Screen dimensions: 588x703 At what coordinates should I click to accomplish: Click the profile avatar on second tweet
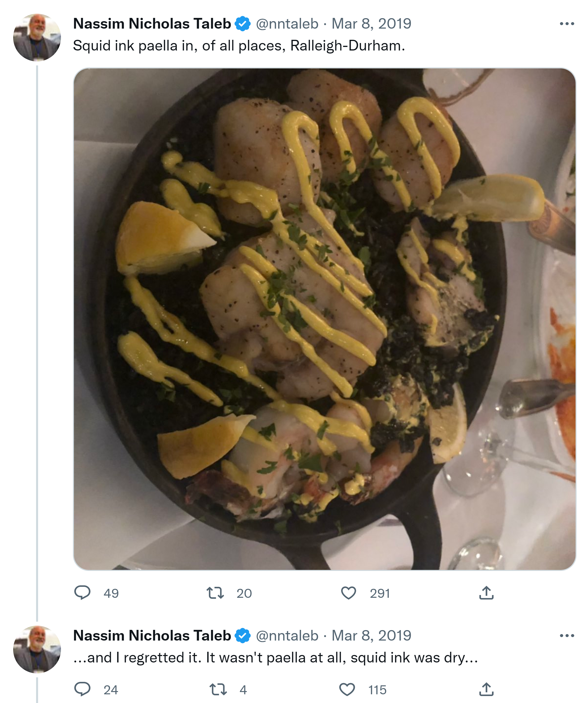37,649
